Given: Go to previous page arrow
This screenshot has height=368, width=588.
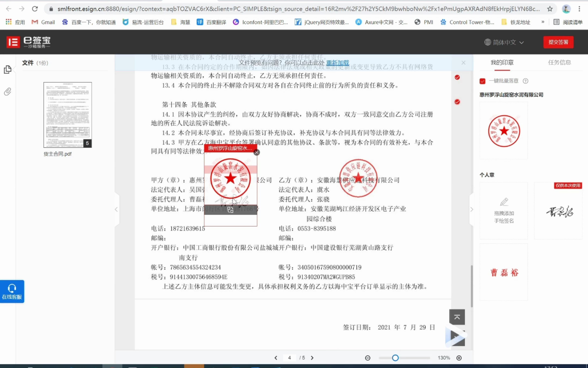Looking at the screenshot, I should (276, 358).
